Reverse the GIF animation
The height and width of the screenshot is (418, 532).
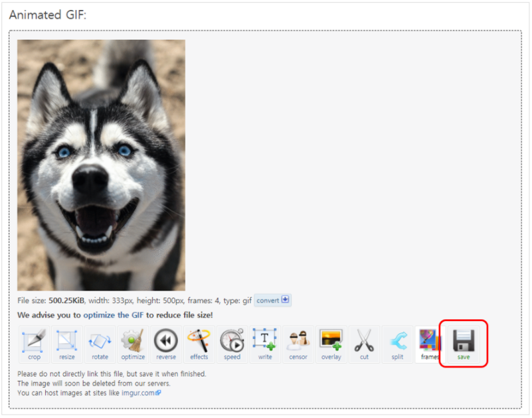(x=166, y=344)
